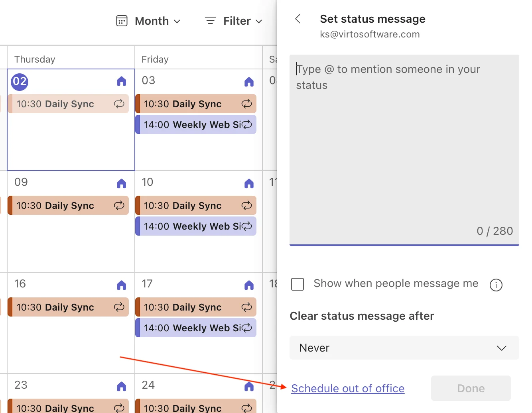This screenshot has width=532, height=413.
Task: Select date number 23
Action: click(x=21, y=385)
